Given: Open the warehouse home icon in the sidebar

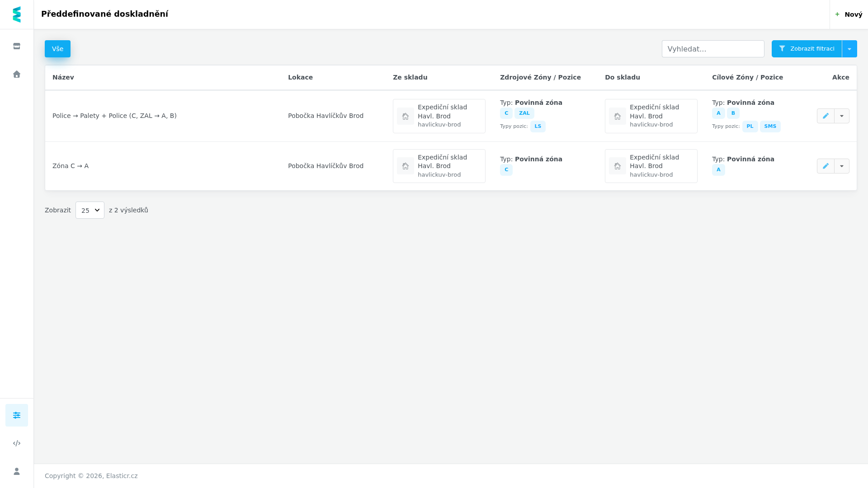Looking at the screenshot, I should pyautogui.click(x=17, y=74).
